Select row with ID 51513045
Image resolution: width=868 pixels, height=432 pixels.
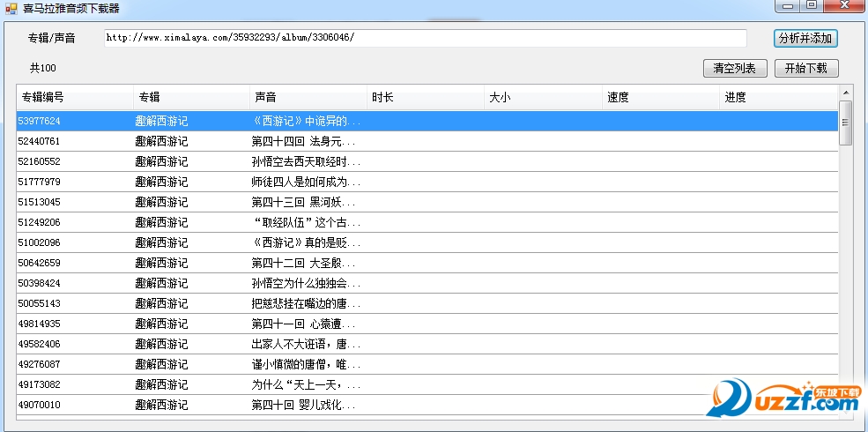click(427, 202)
